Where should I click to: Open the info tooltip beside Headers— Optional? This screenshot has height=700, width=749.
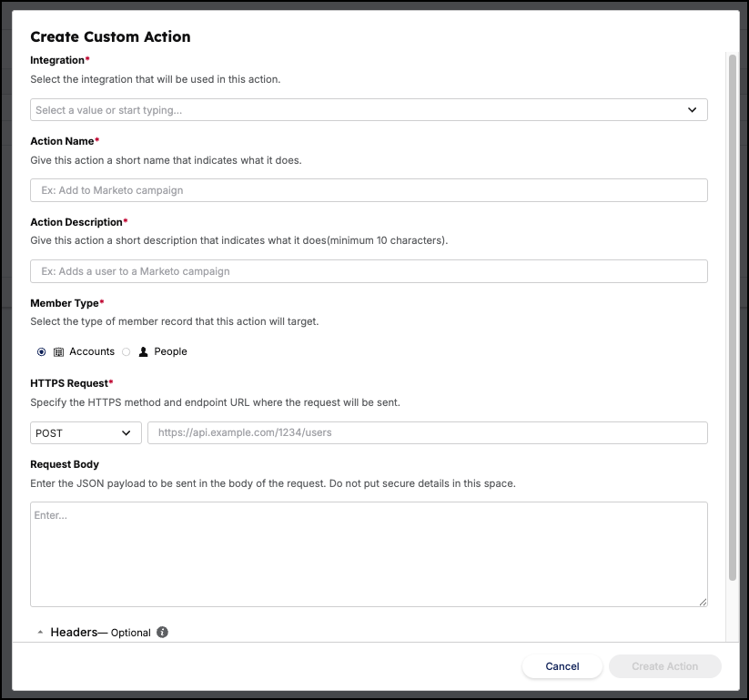162,632
